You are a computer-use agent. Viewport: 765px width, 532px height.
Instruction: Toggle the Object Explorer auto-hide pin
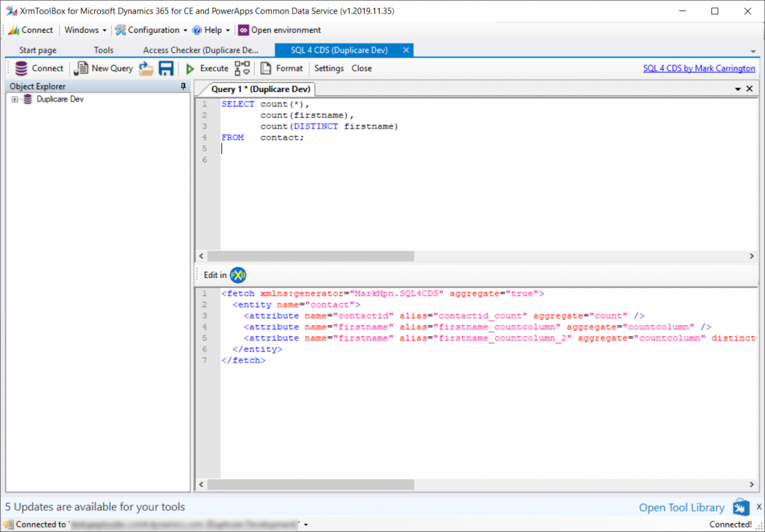184,87
